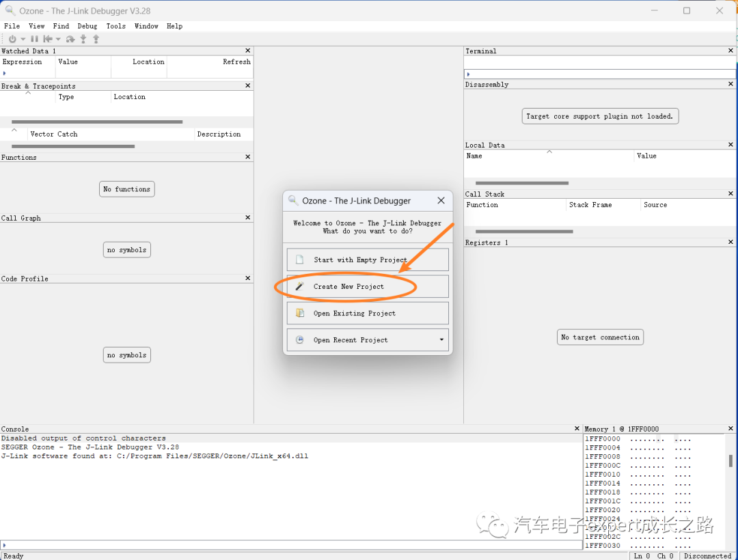Open the Find menu

click(x=61, y=27)
